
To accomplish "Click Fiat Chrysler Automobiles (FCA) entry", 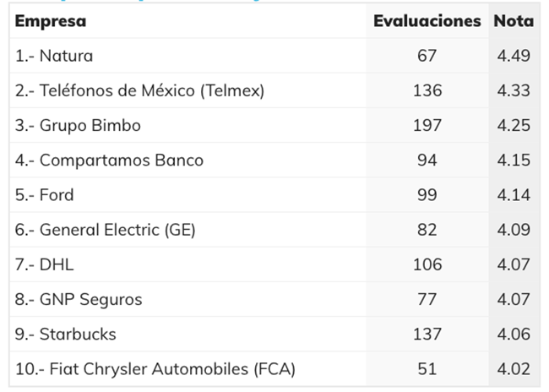I will 155,369.
